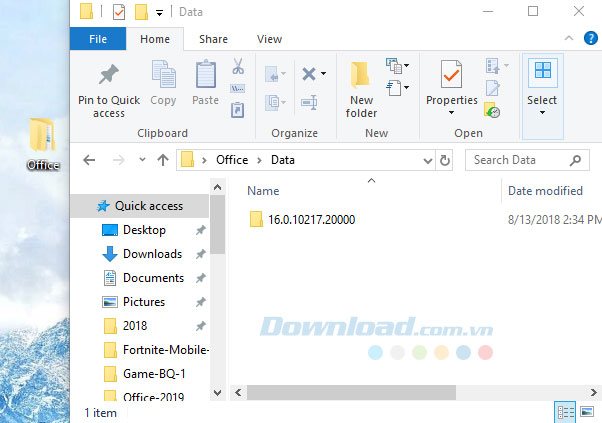602x423 pixels.
Task: Unpin Desktop from Quick access
Action: pyautogui.click(x=200, y=230)
